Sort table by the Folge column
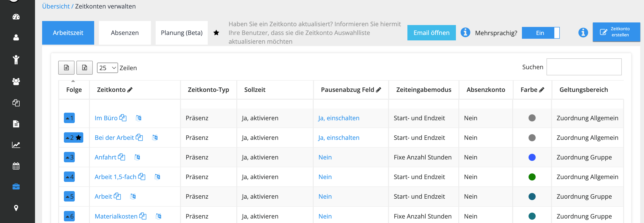The image size is (644, 223). 74,90
